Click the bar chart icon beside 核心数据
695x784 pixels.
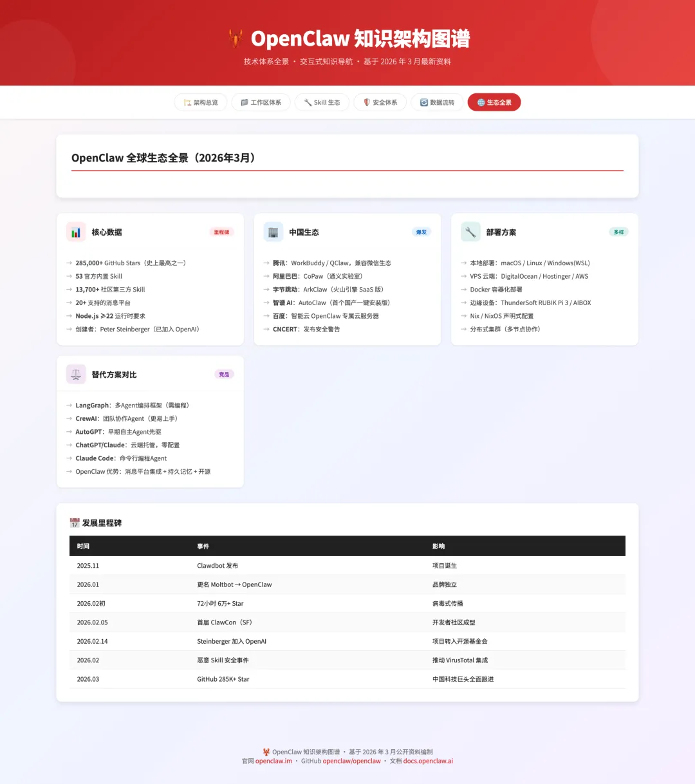(76, 232)
